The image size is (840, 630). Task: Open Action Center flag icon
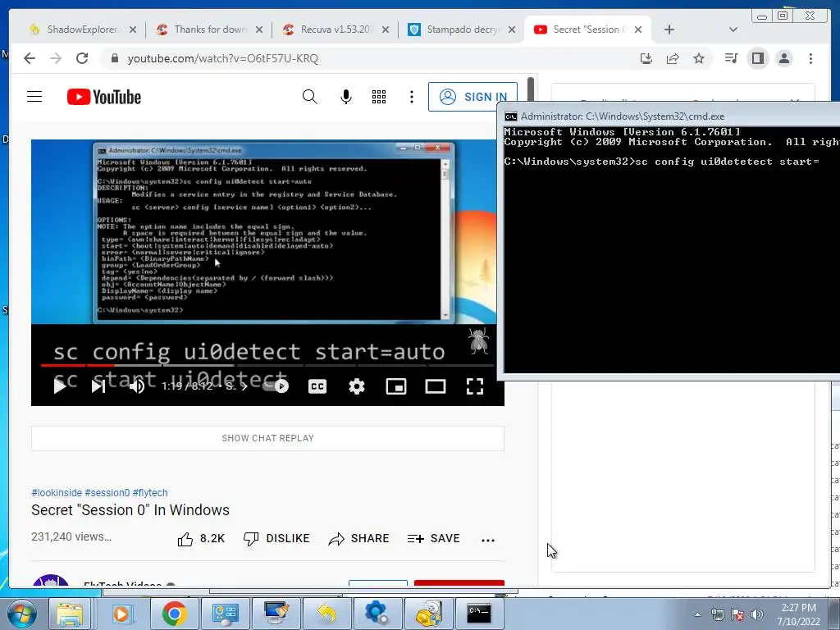click(x=737, y=614)
